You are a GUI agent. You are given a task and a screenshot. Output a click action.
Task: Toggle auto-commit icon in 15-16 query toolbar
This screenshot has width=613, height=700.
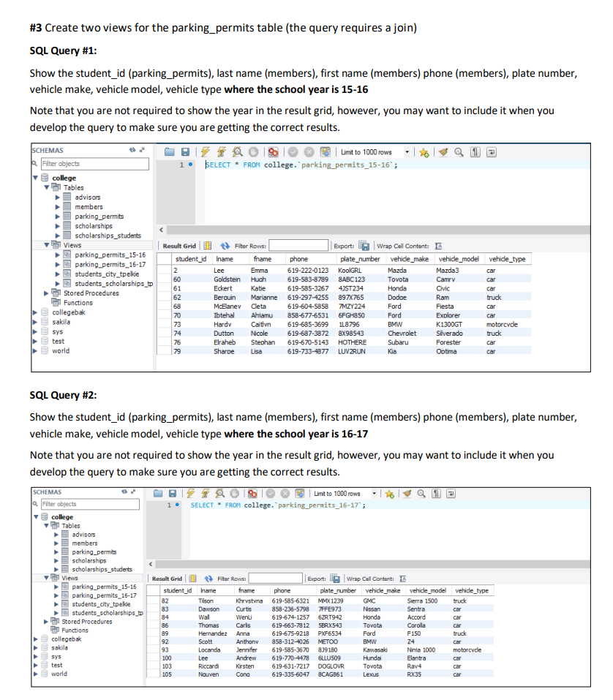[326, 152]
